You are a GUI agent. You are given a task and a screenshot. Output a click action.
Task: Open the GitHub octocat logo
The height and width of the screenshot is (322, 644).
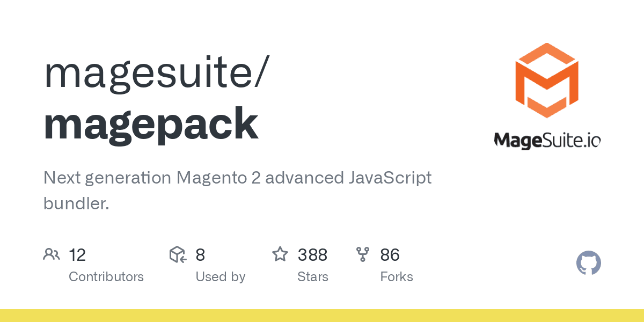coord(588,264)
